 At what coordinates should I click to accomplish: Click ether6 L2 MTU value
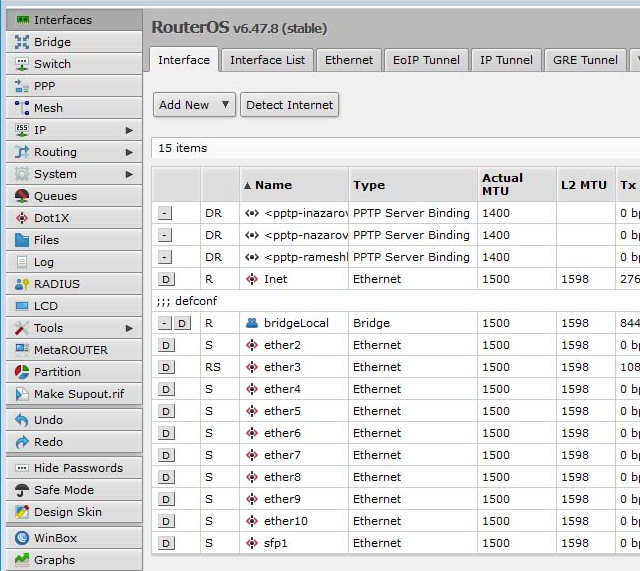point(575,433)
